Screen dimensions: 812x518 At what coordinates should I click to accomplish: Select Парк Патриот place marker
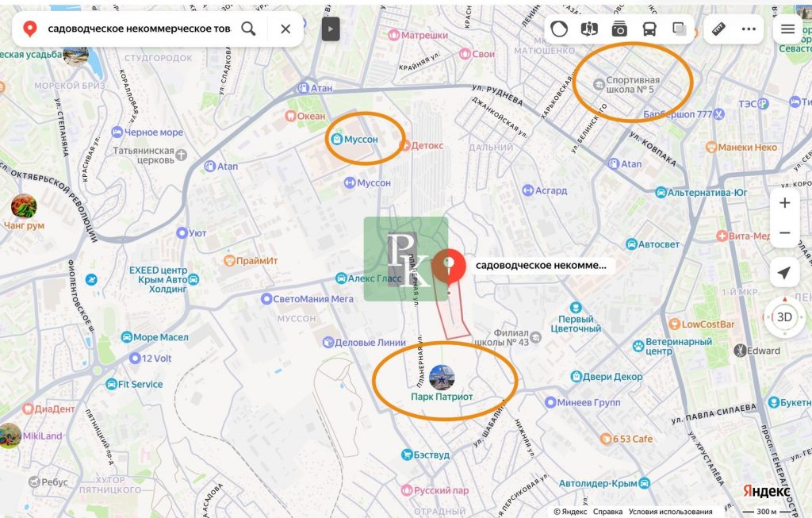click(442, 378)
